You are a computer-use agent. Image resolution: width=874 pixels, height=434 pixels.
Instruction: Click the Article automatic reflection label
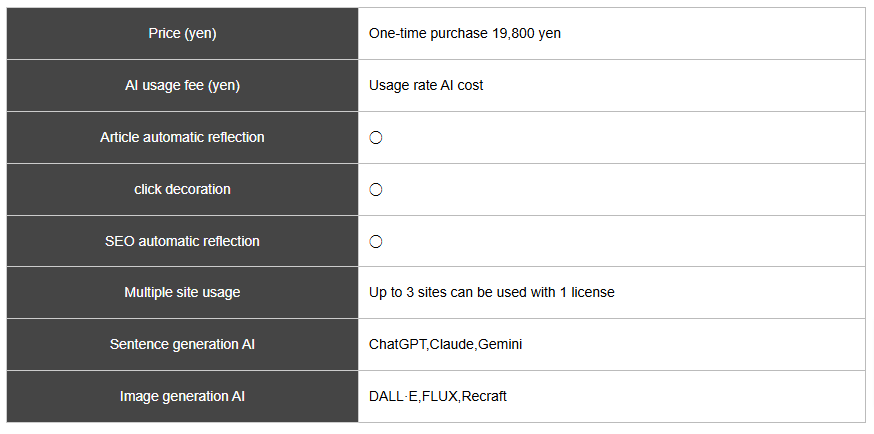click(182, 137)
